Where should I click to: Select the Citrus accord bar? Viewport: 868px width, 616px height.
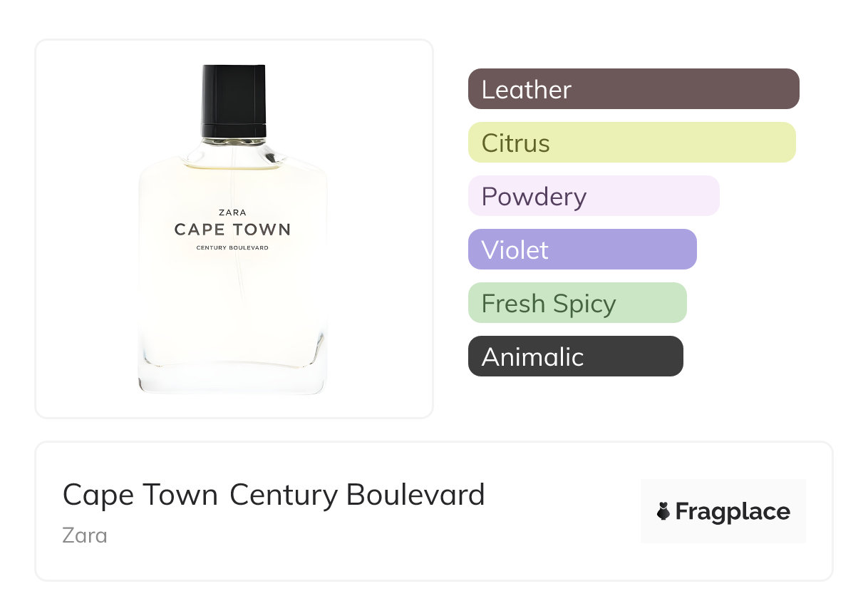(x=631, y=143)
